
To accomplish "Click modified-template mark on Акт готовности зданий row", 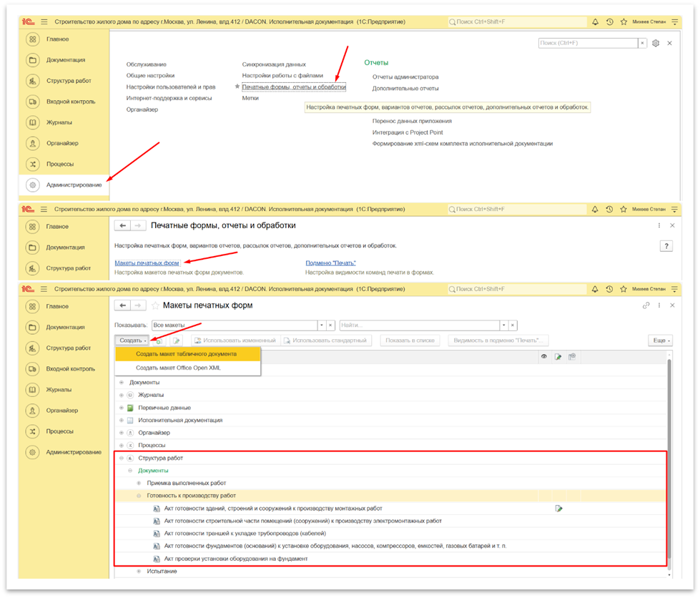I will 558,509.
